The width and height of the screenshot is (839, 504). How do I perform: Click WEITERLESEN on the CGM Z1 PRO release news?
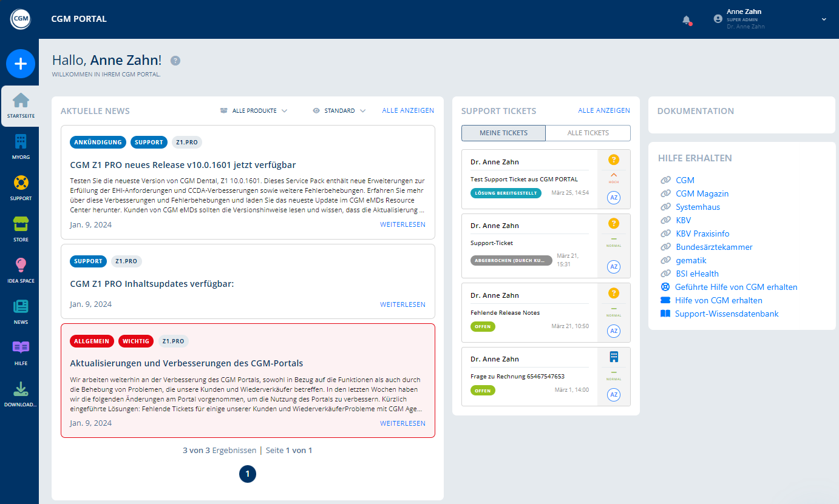pyautogui.click(x=403, y=224)
